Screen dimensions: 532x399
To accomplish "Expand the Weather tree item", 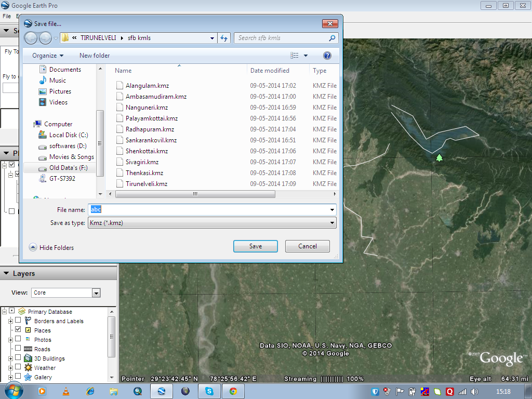I will coord(10,367).
